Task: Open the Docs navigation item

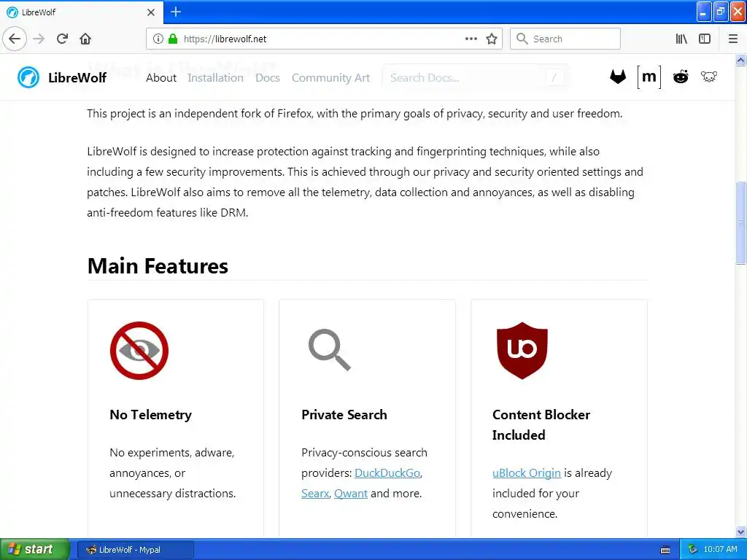Action: tap(268, 77)
